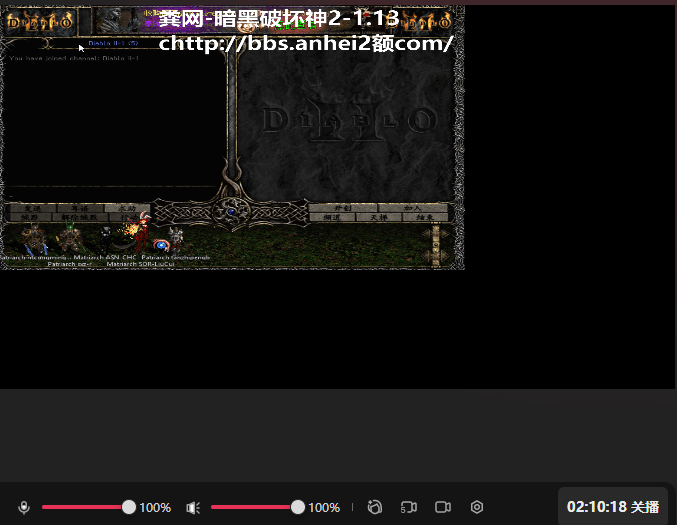677x525 pixels.
Task: Click the 耳语 whisper button
Action: tap(79, 209)
